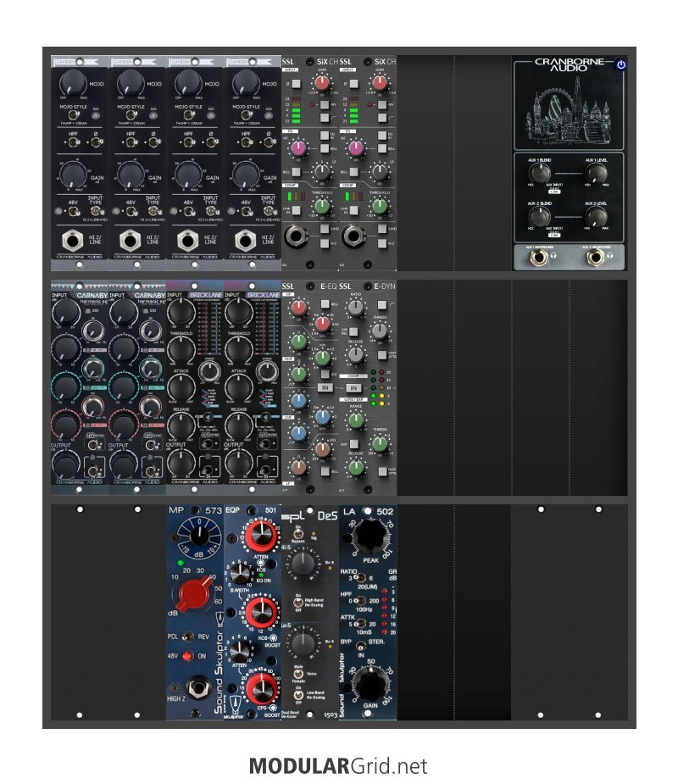Click the headphone icon beside AUX 1 jack
The image size is (678, 784).
coord(553,256)
